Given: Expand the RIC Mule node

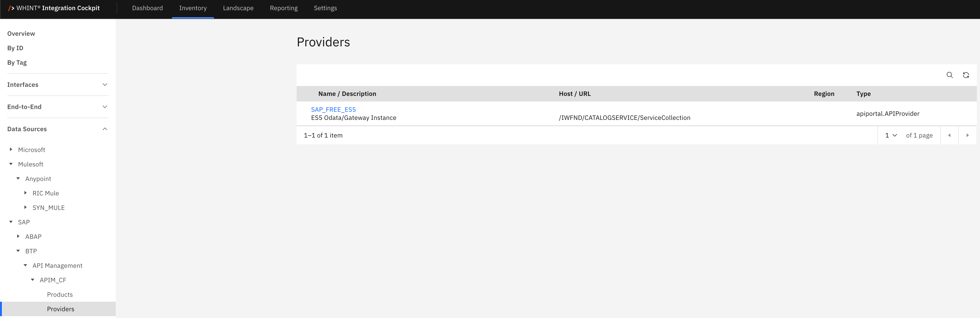Looking at the screenshot, I should coord(26,193).
